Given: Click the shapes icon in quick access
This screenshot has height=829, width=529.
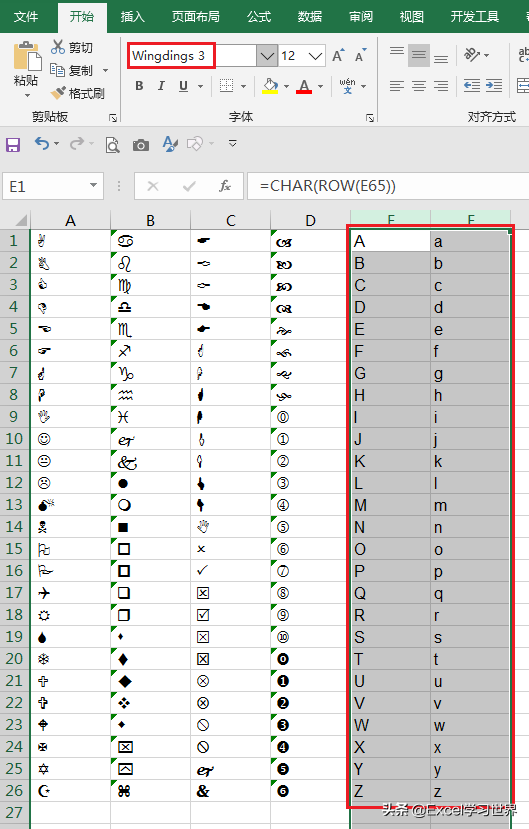Looking at the screenshot, I should point(195,144).
